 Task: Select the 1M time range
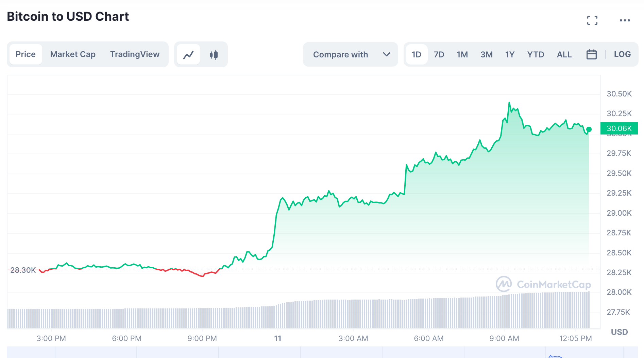[x=462, y=54]
